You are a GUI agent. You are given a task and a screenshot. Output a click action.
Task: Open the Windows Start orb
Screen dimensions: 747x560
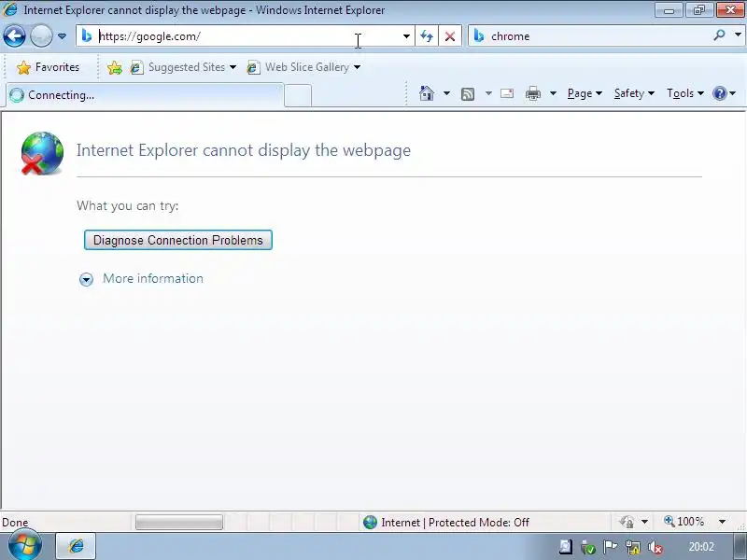(x=24, y=545)
